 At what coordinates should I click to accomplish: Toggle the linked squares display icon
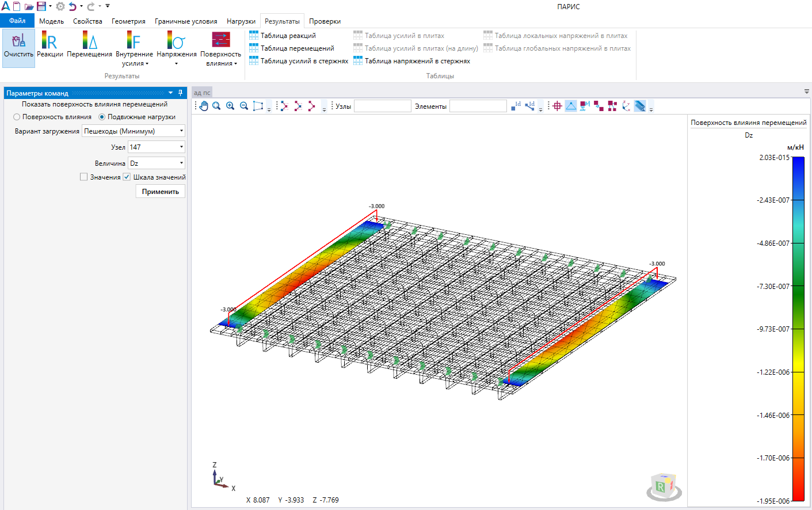point(598,106)
